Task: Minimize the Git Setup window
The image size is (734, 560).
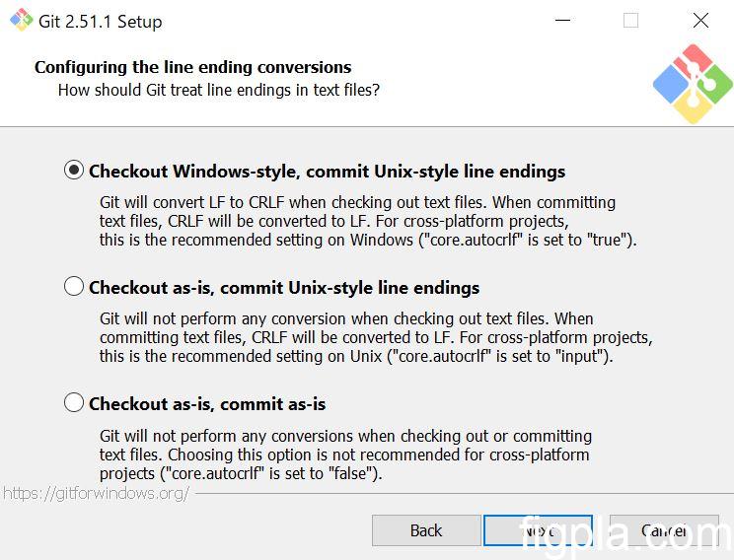Action: click(562, 21)
